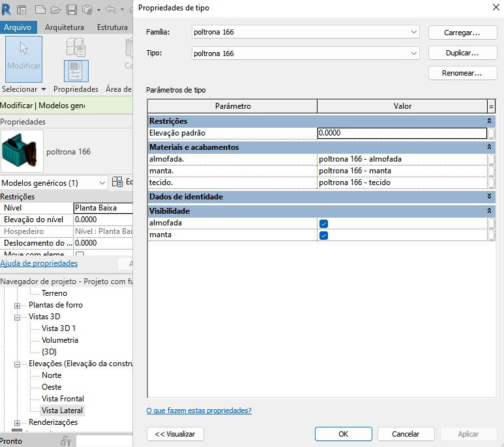Open the Synchronize options dropdown arrow
This screenshot has height=447, width=504.
point(98,10)
